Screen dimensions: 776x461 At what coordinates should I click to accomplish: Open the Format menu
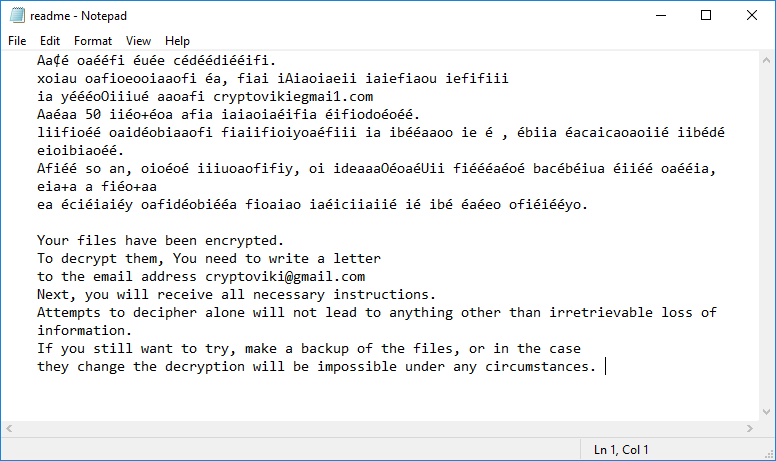[x=93, y=41]
